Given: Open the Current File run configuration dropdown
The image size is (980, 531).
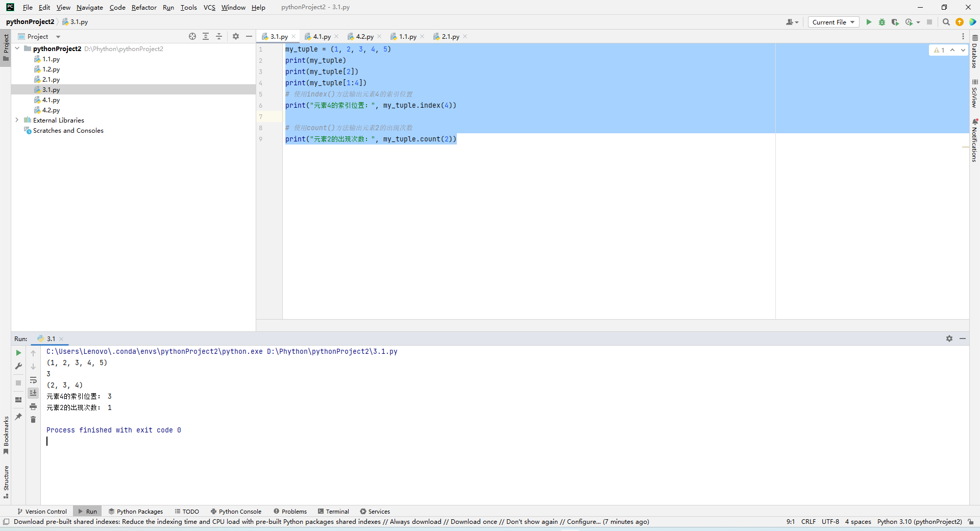Looking at the screenshot, I should click(834, 22).
